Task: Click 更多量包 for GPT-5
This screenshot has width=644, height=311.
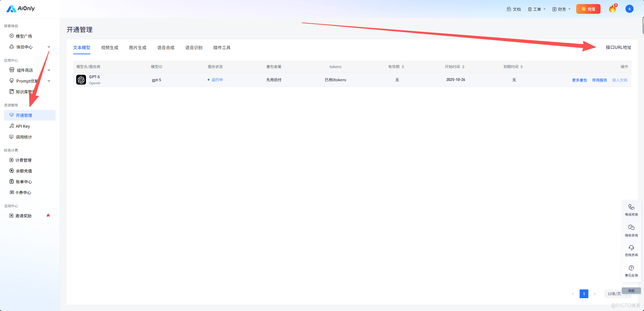Action: [579, 80]
